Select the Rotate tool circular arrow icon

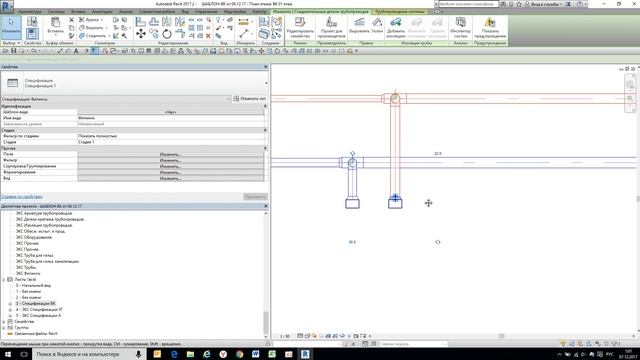click(x=167, y=33)
